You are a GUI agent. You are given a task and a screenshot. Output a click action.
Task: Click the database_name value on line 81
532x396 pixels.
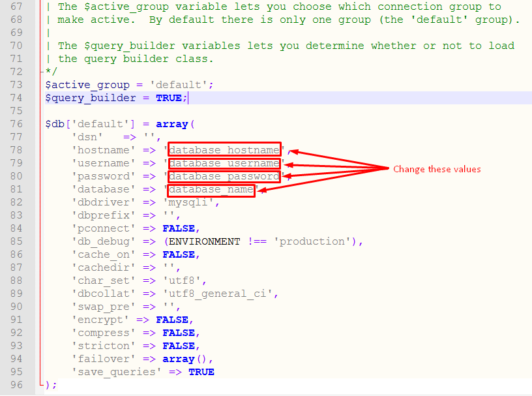[211, 189]
